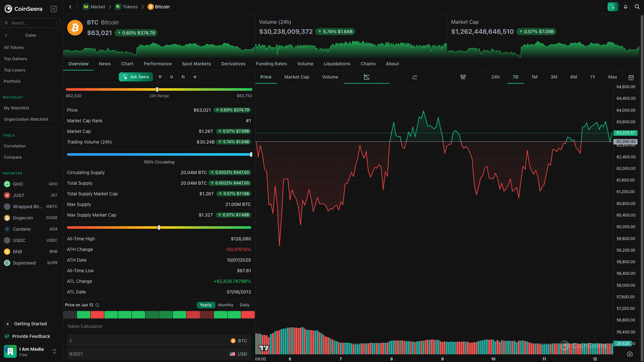Click the all-time high range slider handle

click(x=159, y=227)
